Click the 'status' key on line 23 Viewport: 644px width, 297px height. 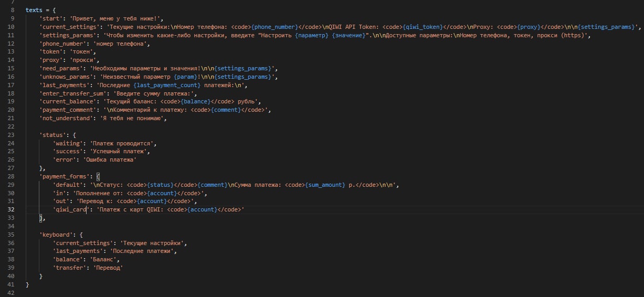[54, 135]
